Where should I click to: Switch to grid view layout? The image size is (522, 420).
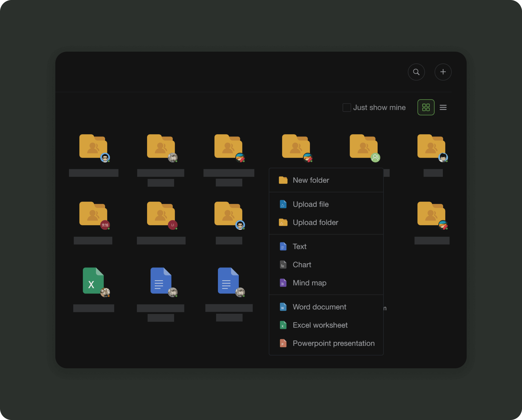pos(426,107)
